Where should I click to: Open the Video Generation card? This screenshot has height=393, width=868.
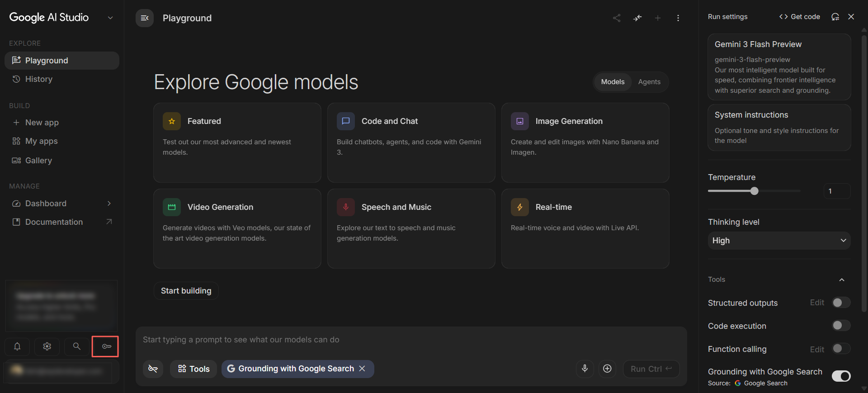pyautogui.click(x=237, y=228)
